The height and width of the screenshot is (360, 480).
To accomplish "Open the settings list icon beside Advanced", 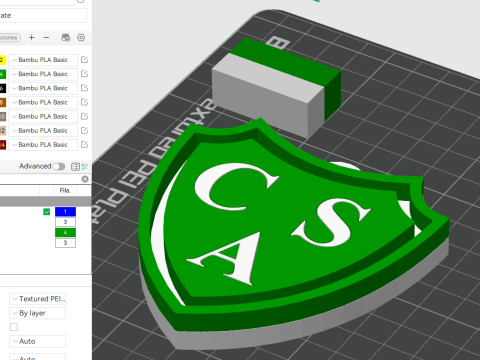I will point(75,166).
